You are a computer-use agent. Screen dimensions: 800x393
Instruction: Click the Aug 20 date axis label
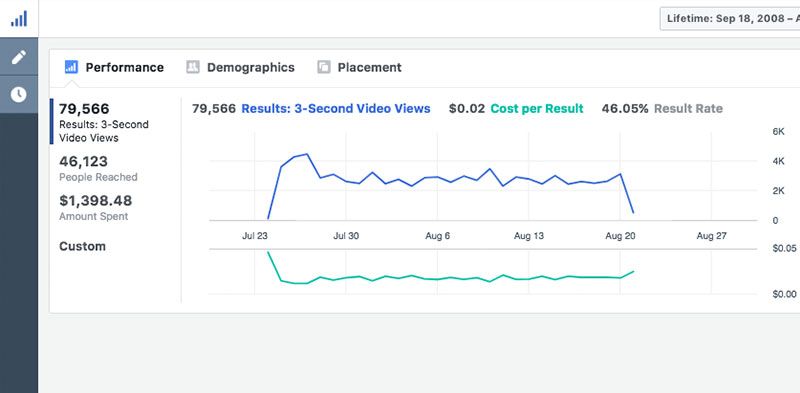click(620, 236)
